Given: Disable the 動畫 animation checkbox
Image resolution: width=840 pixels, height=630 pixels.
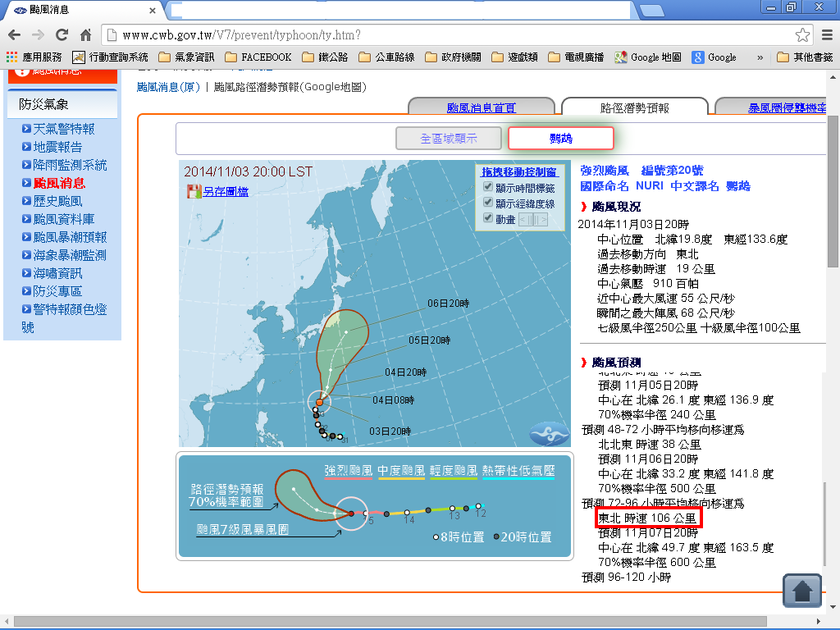Looking at the screenshot, I should click(487, 219).
